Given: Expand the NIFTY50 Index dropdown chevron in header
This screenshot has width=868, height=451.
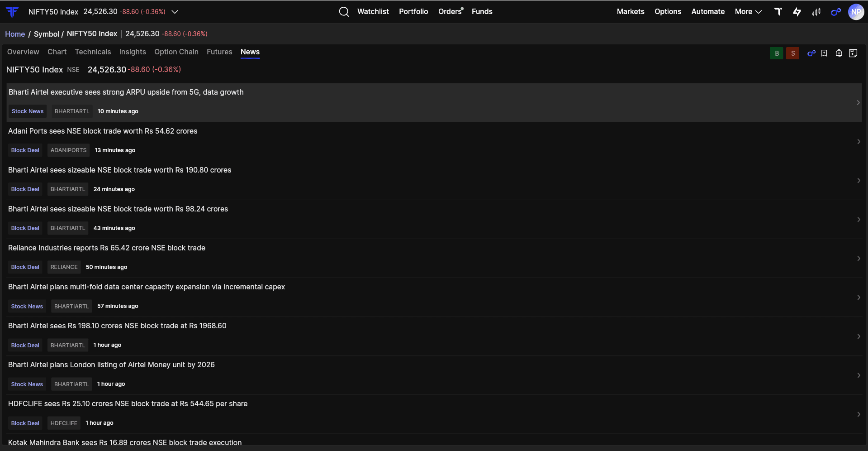Looking at the screenshot, I should (x=175, y=12).
